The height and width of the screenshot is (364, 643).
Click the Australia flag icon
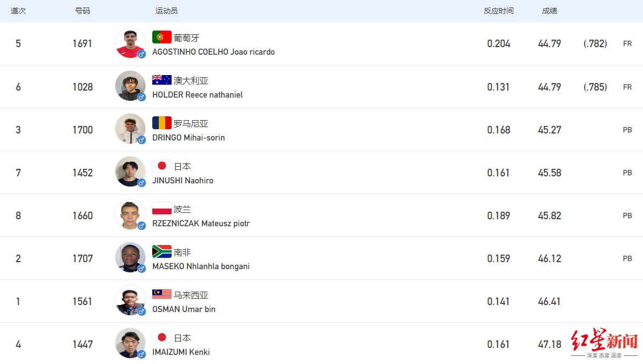click(161, 80)
